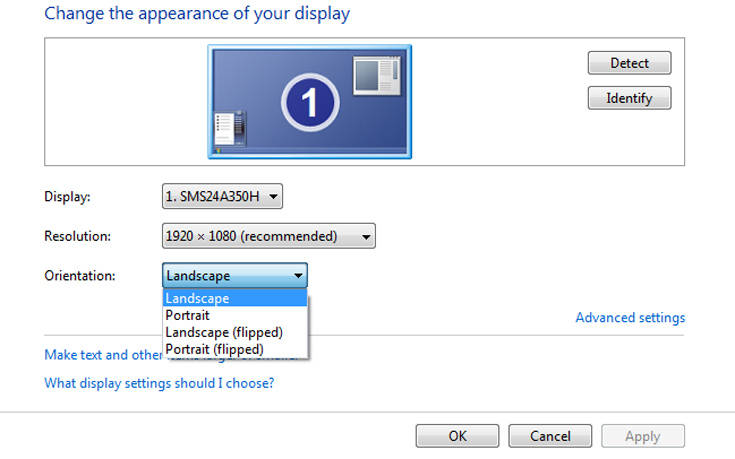Expand the Display dropdown arrow next to SMS24A350H
This screenshot has width=735, height=459.
(x=273, y=196)
